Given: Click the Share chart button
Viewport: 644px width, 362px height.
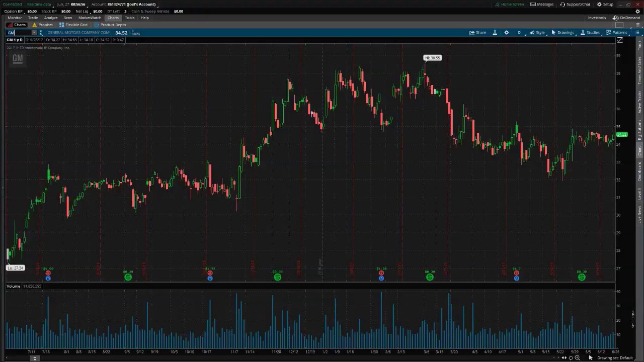Looking at the screenshot, I should tap(478, 33).
